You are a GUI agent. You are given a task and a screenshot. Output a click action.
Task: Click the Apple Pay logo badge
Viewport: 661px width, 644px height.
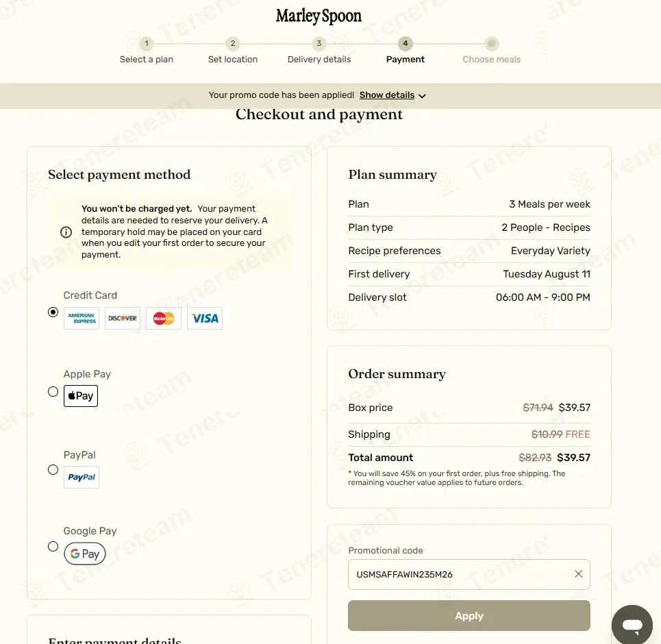[81, 396]
